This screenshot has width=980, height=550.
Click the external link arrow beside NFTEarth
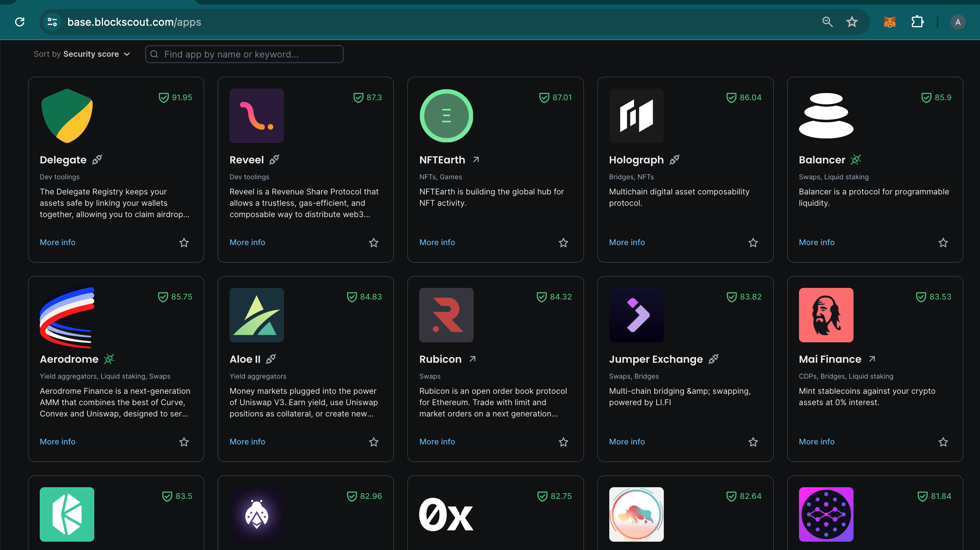(476, 160)
